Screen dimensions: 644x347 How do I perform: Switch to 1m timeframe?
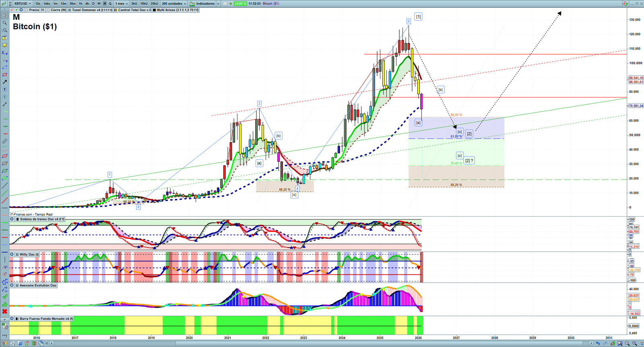click(x=56, y=4)
